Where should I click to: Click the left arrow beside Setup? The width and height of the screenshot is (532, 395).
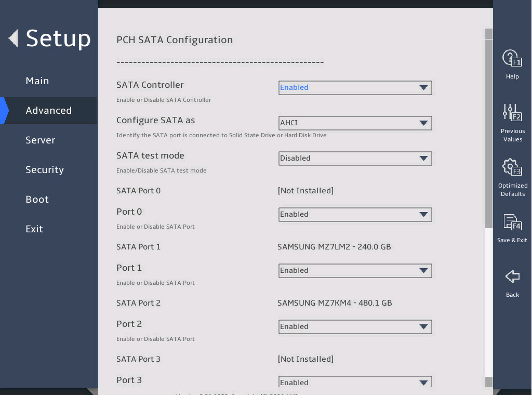(14, 38)
